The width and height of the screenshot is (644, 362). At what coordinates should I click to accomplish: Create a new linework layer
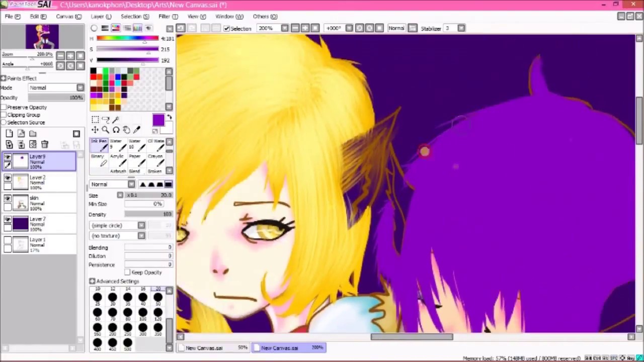(21, 134)
